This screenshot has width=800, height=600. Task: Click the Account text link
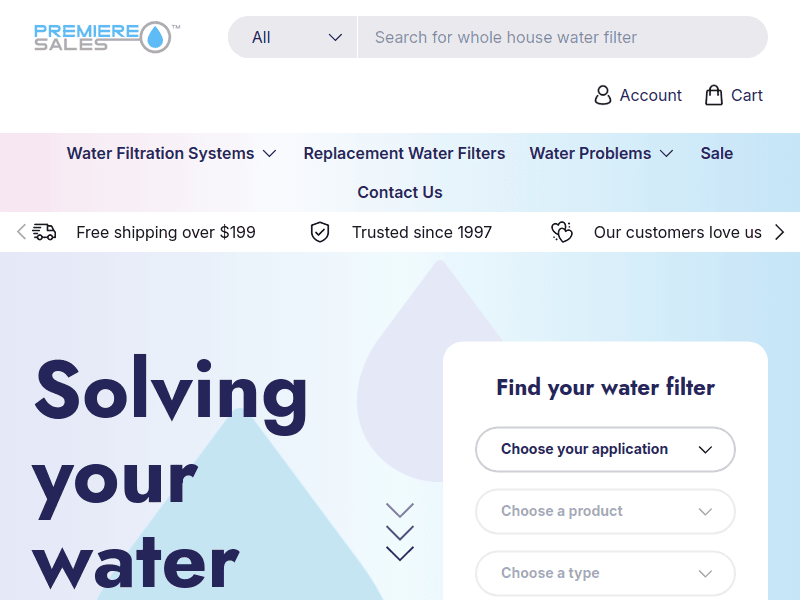[x=650, y=95]
